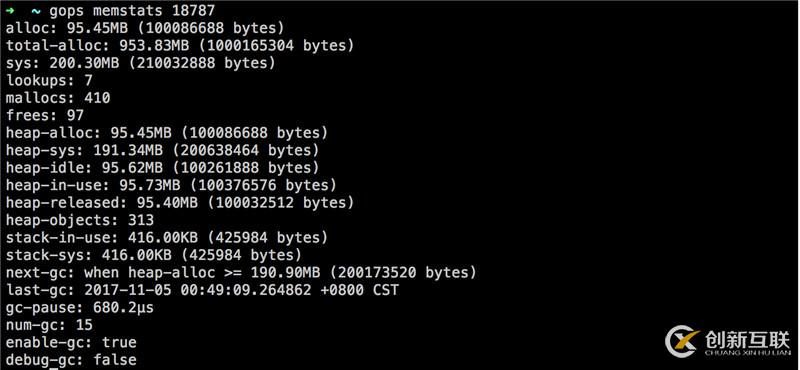Click the orange watermark logo icon
The height and width of the screenshot is (370, 800).
pos(682,341)
